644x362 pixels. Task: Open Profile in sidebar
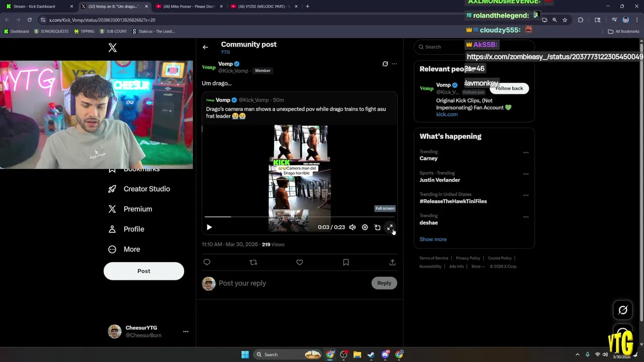126,229
